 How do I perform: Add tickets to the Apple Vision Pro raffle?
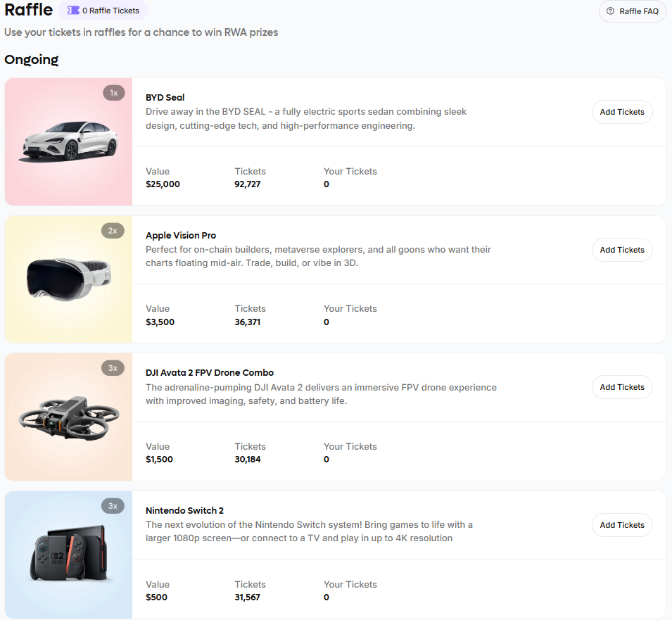(622, 250)
